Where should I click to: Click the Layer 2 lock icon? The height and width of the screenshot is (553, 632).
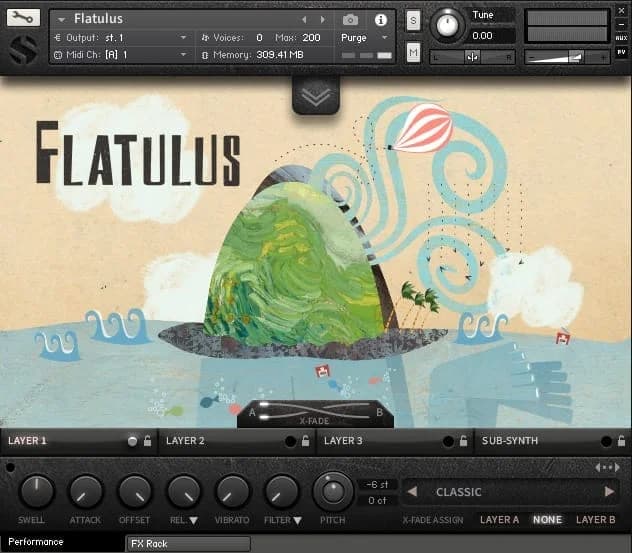(306, 441)
